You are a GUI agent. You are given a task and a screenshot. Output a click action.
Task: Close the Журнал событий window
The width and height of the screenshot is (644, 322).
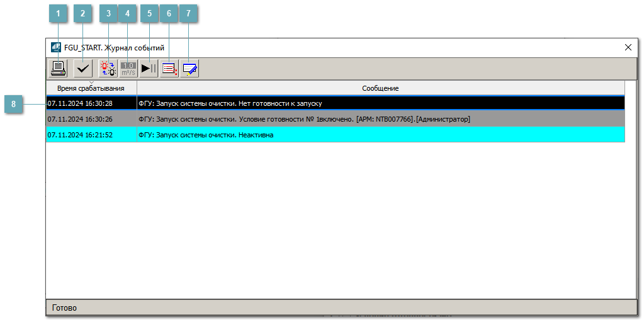(628, 47)
